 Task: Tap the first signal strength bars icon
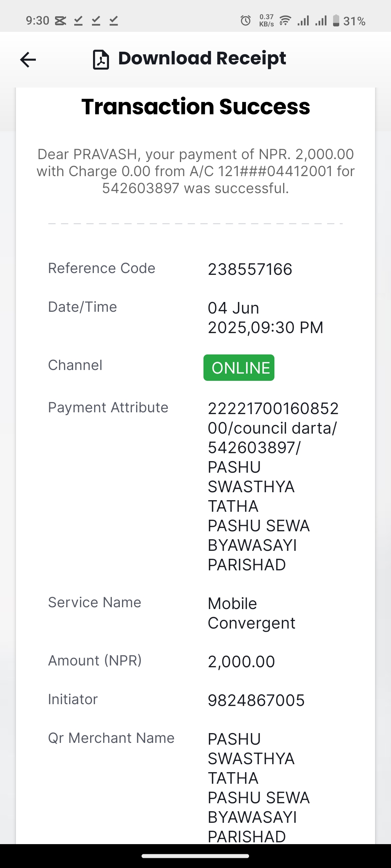[303, 21]
